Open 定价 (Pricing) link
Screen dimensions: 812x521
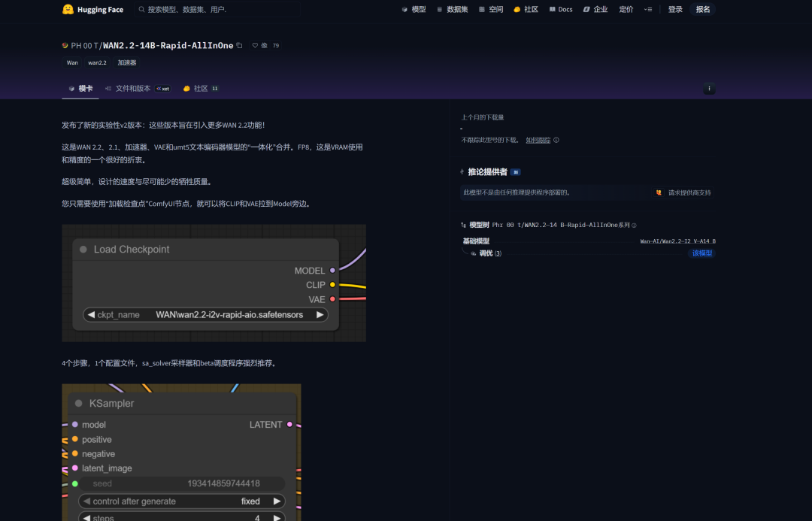point(626,9)
